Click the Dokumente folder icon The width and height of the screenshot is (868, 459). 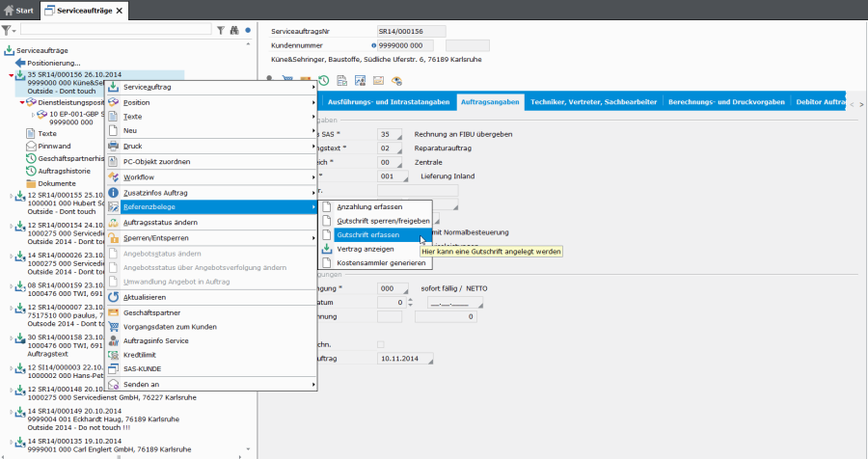(x=30, y=183)
